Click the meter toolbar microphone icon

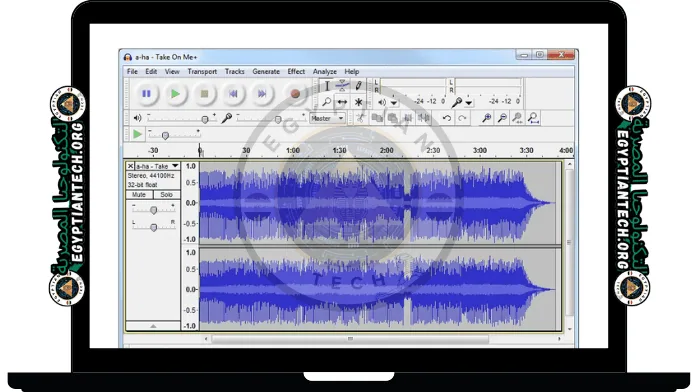pos(457,102)
